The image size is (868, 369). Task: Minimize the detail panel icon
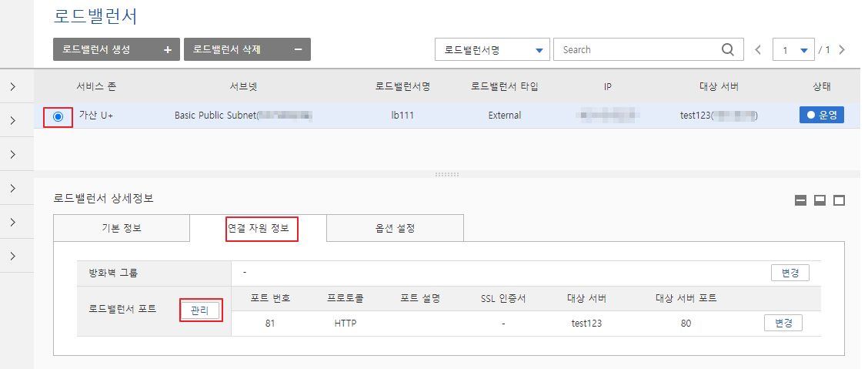click(x=800, y=200)
